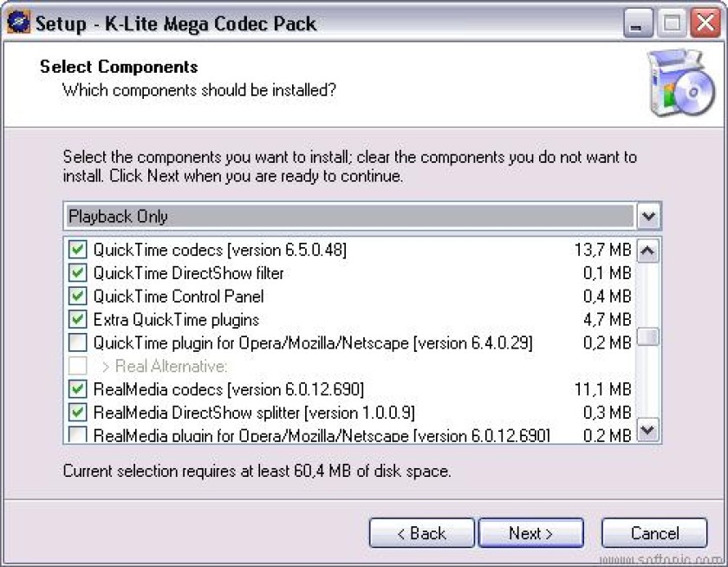
Task: Close the setup window with X
Action: point(705,23)
